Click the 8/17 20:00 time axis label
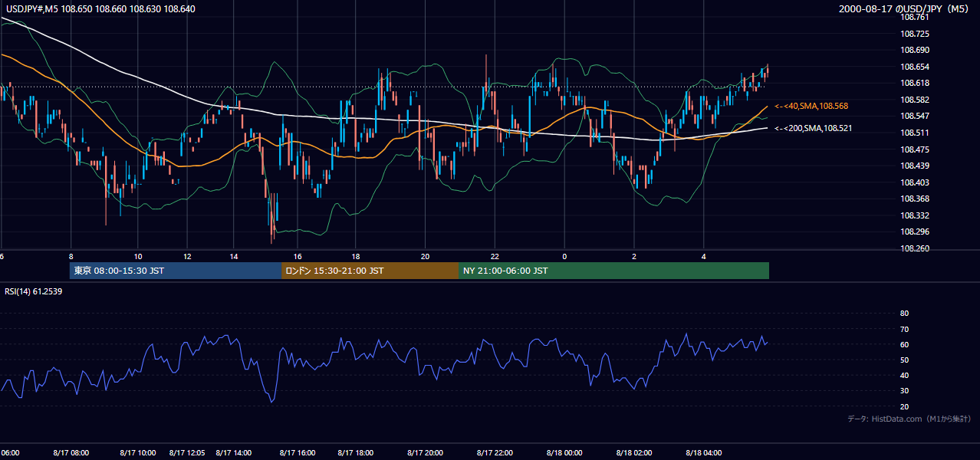 point(426,453)
